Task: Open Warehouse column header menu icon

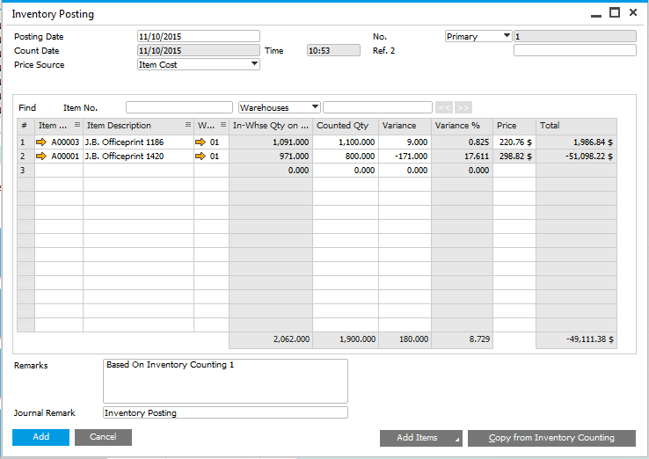Action: [223, 125]
